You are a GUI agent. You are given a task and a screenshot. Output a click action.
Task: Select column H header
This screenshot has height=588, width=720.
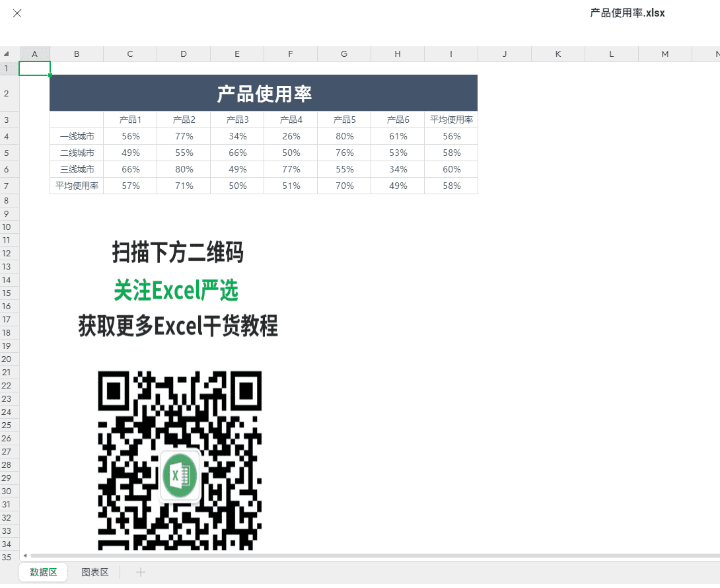point(398,54)
